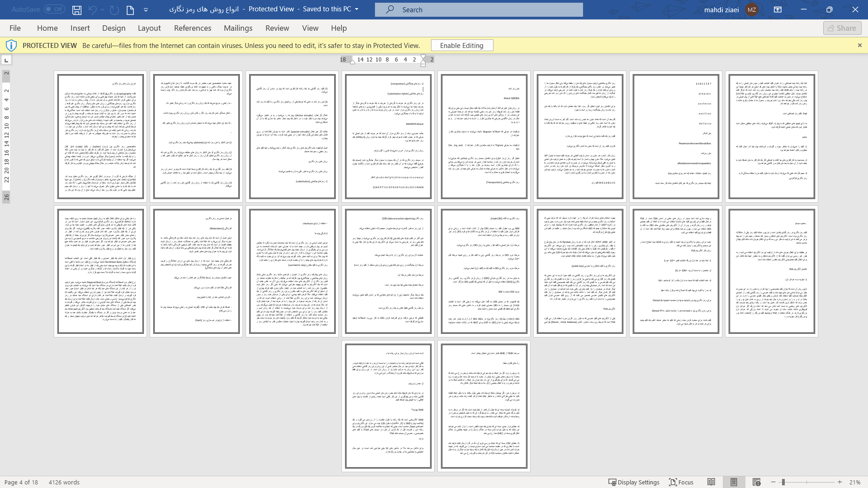Minimize the Word window
Screen dimensions: 868x488
[803, 9]
